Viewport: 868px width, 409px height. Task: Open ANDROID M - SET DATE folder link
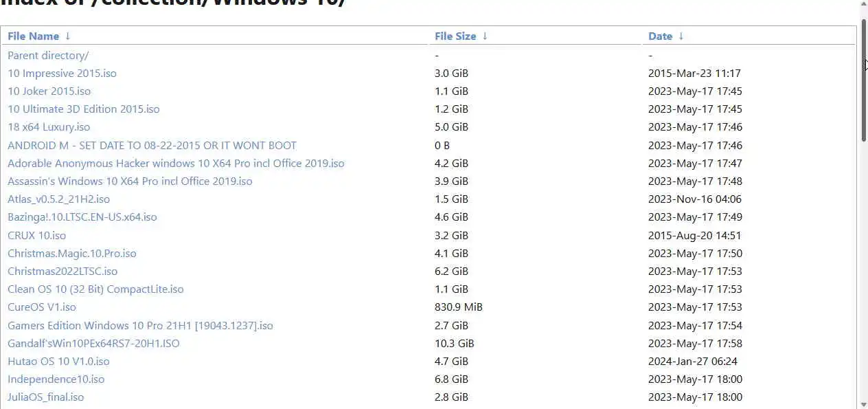[x=152, y=146]
